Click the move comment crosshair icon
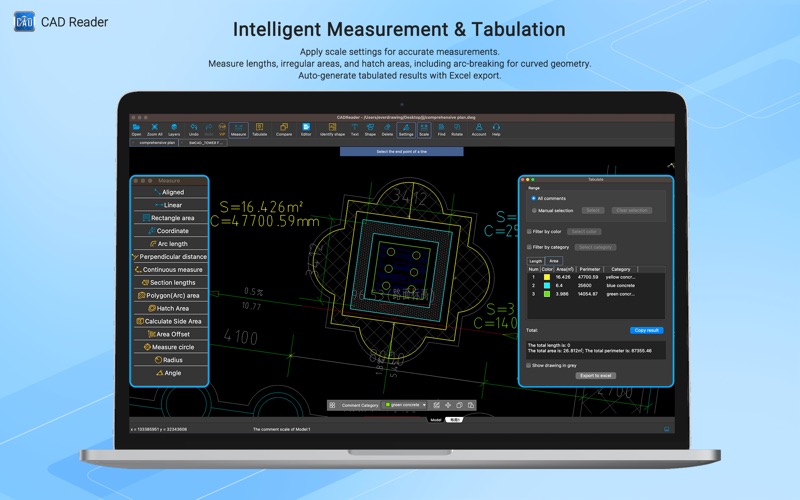This screenshot has width=800, height=500. tap(448, 405)
